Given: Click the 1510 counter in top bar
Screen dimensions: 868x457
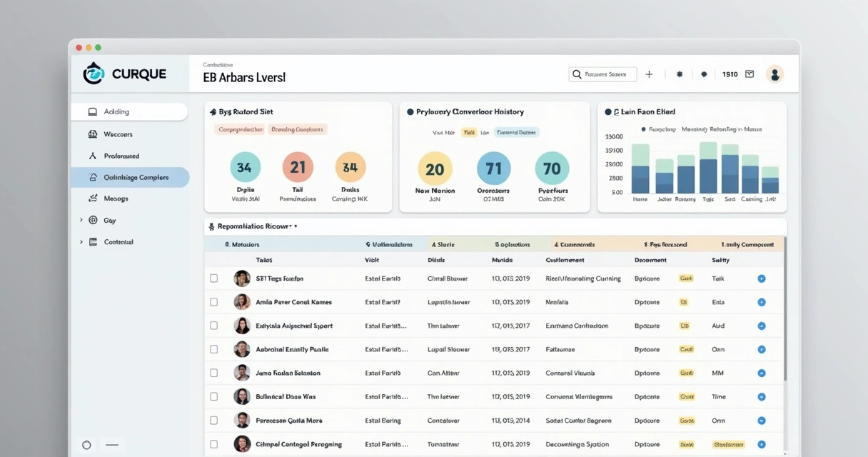Looking at the screenshot, I should click(x=730, y=74).
